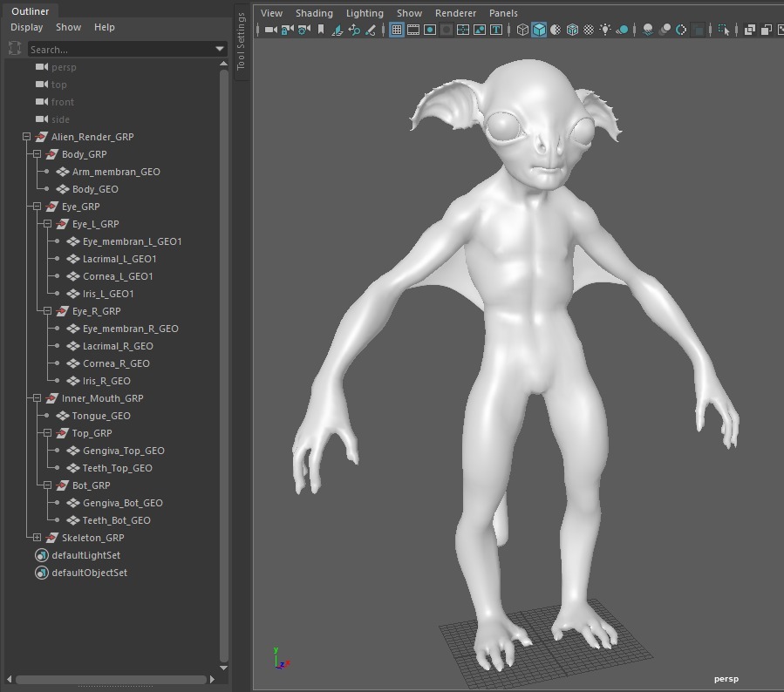Select Tongue_GEO in the Outliner
The image size is (784, 692).
pyautogui.click(x=101, y=416)
